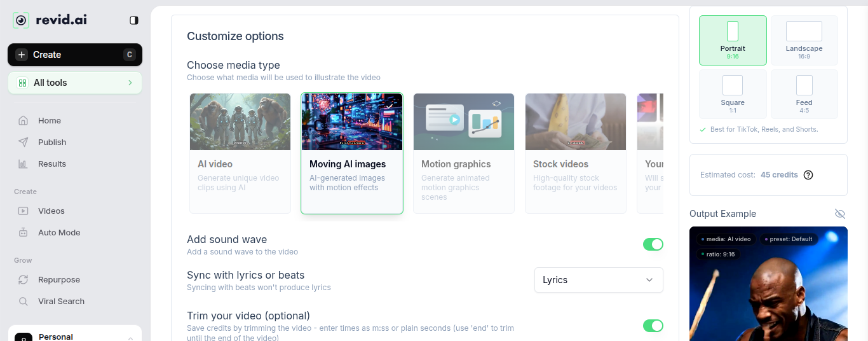Select the Square 1:1 aspect ratio
The image size is (868, 341).
coord(733,94)
